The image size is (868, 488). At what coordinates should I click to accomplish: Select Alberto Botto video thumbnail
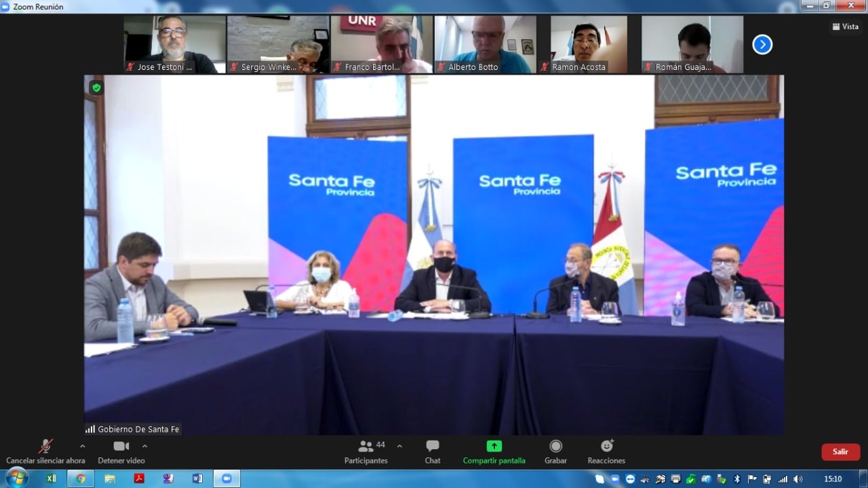[486, 44]
